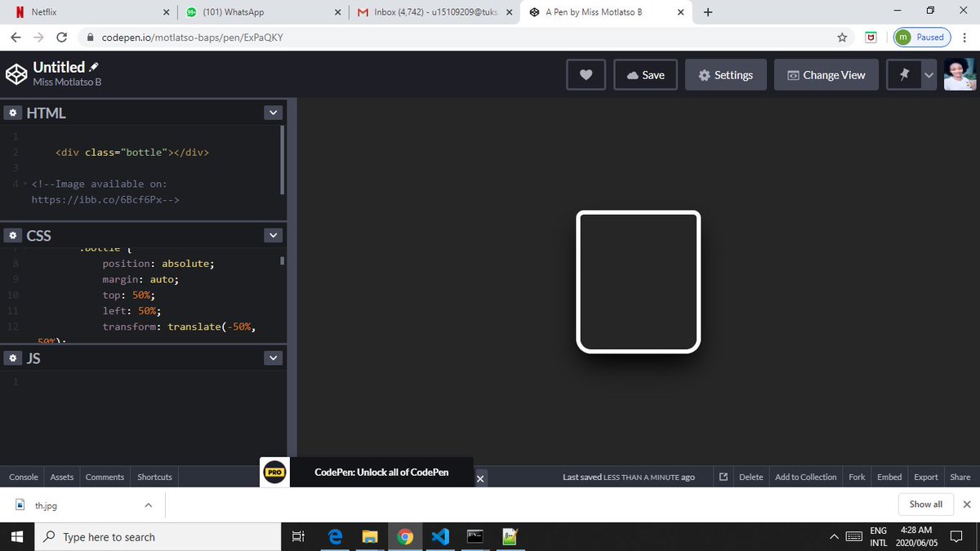Viewport: 980px width, 551px height.
Task: Open JS editor settings gear
Action: pyautogui.click(x=14, y=358)
